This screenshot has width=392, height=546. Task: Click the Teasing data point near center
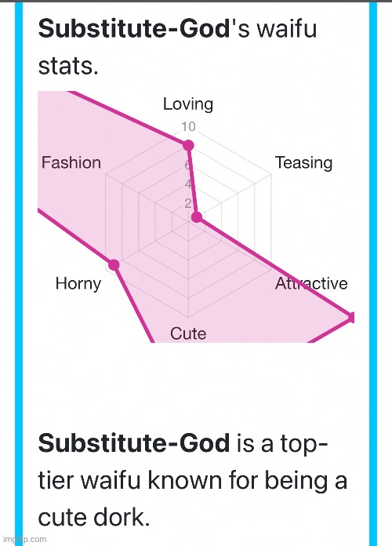pos(197,217)
